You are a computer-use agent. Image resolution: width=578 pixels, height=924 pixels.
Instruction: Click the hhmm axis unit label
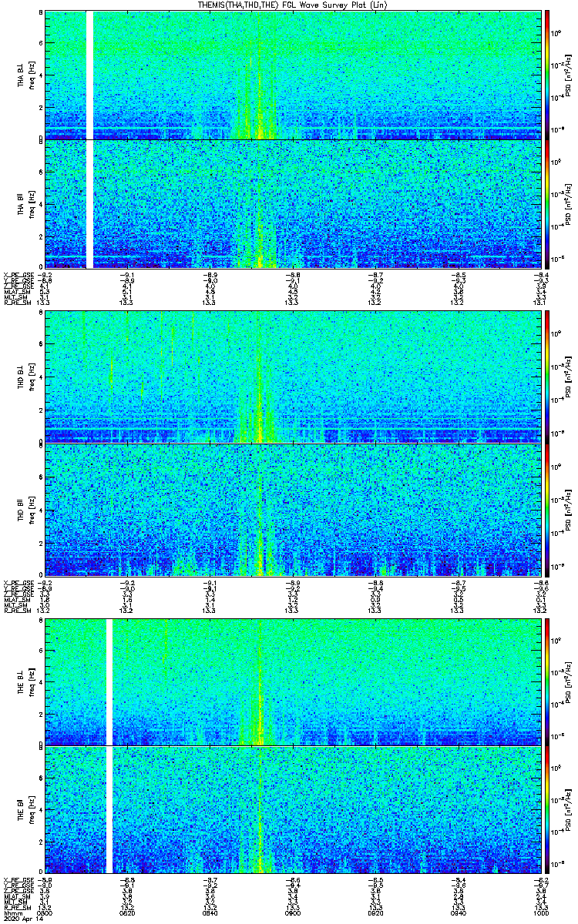[12, 912]
